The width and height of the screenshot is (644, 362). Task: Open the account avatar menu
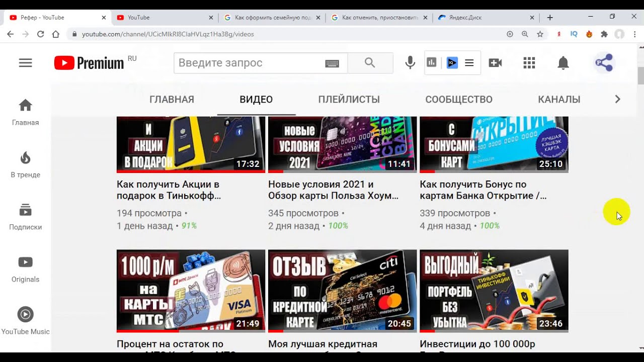pyautogui.click(x=604, y=63)
